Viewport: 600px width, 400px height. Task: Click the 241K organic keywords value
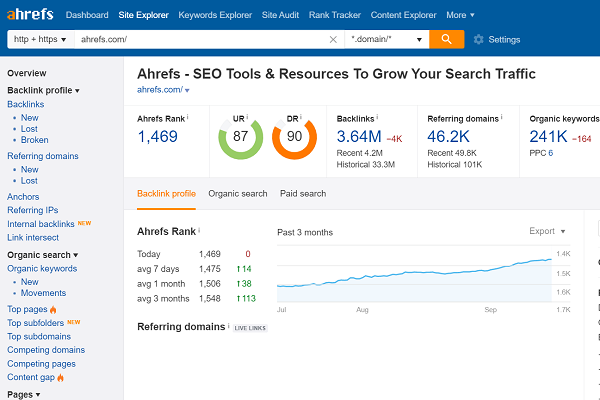[x=548, y=136]
